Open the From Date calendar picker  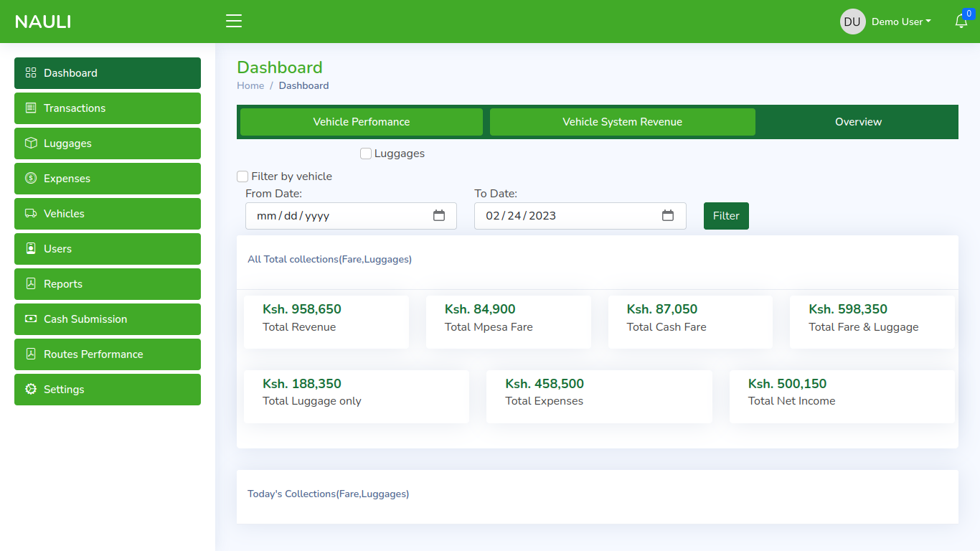point(439,216)
